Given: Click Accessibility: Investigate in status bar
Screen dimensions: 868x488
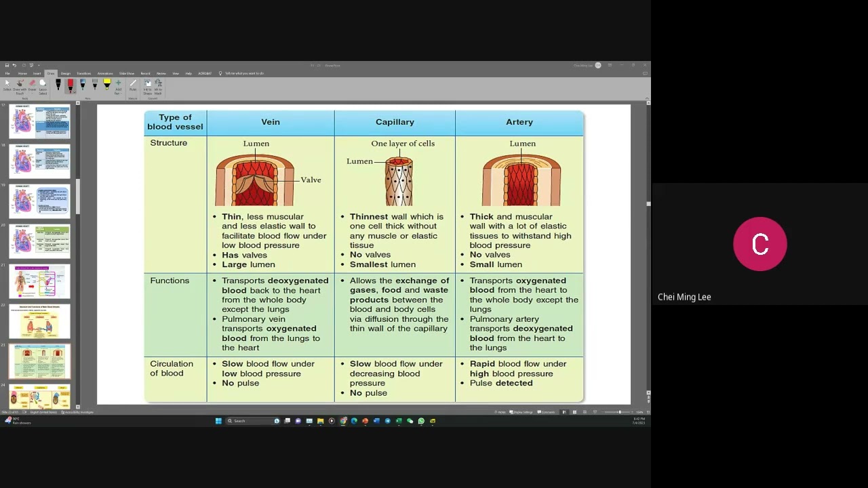Looking at the screenshot, I should click(78, 412).
